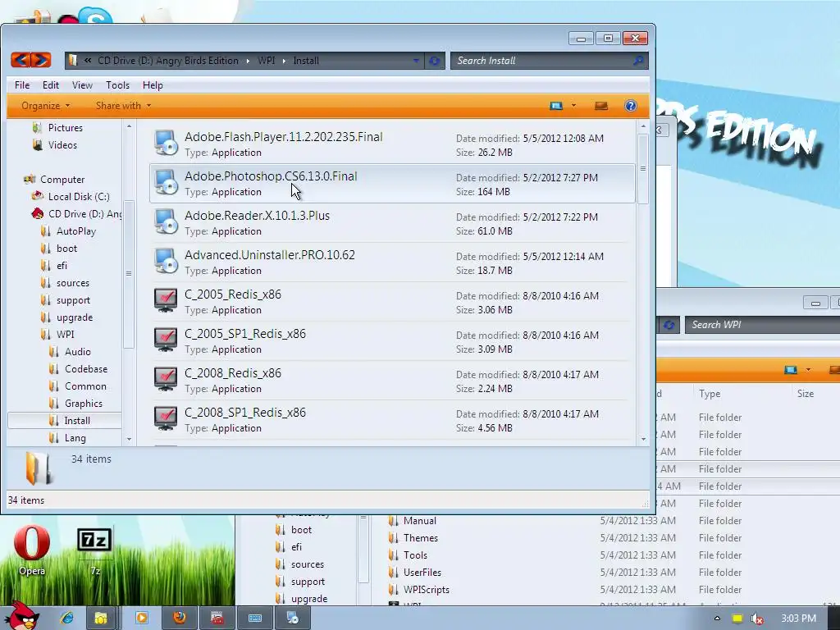The image size is (840, 630).
Task: Open Explorer help question mark icon
Action: 631,106
